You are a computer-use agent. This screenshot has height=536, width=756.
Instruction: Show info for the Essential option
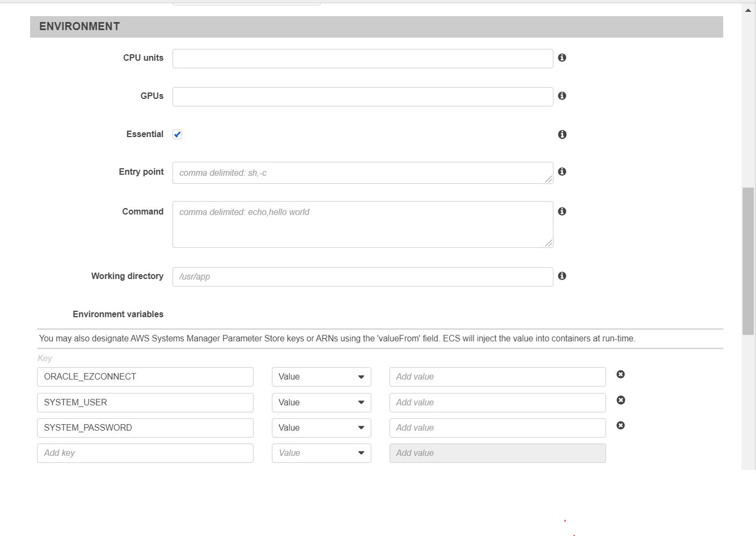[x=562, y=134]
